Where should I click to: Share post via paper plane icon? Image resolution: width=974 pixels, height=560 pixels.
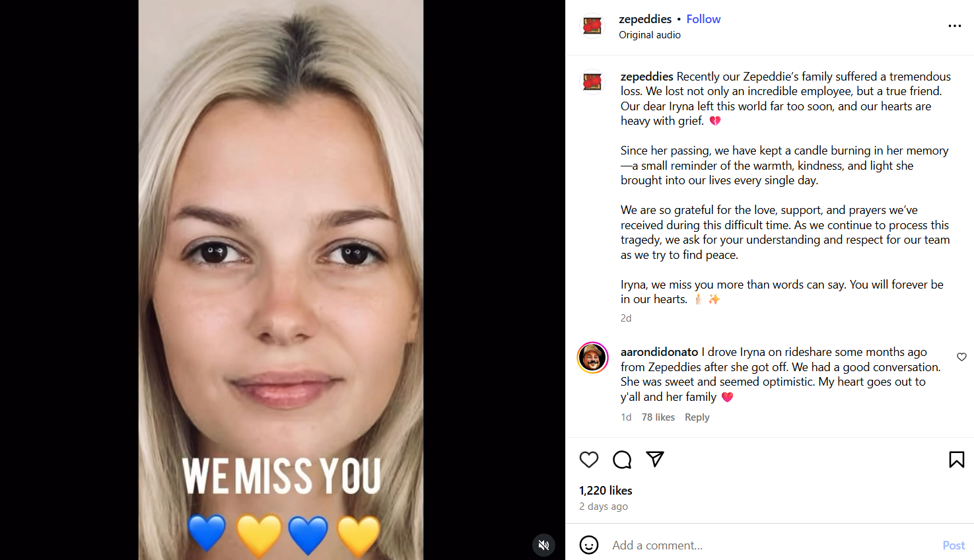click(x=655, y=459)
